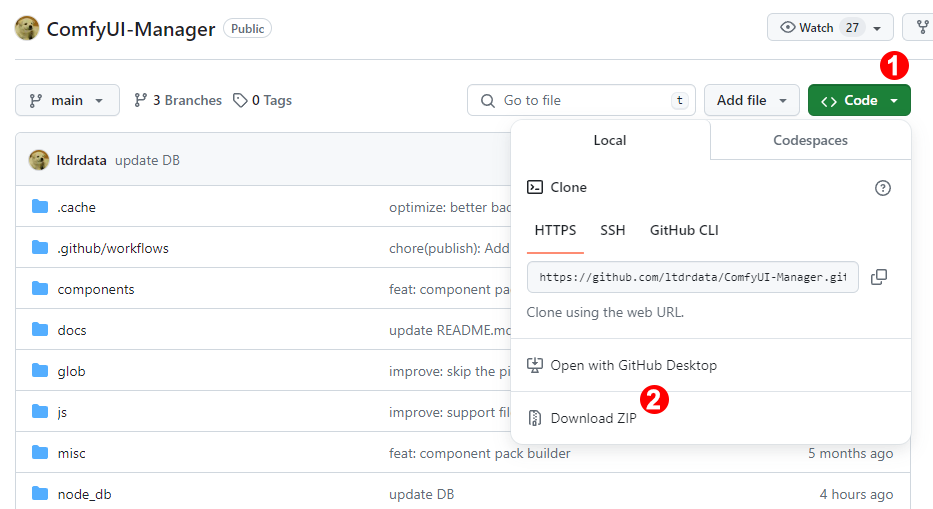This screenshot has width=933, height=509.
Task: Open commit 'improve: support fil' for js
Action: 450,413
